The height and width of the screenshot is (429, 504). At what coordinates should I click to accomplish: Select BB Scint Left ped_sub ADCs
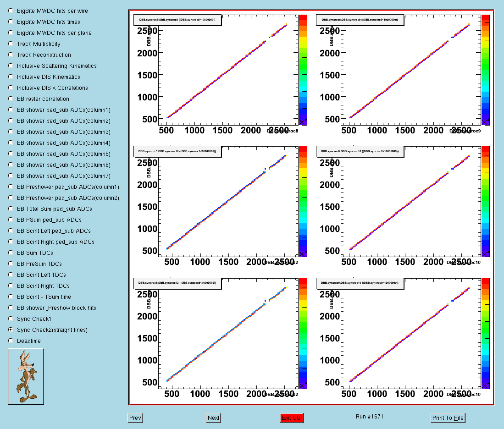click(11, 231)
